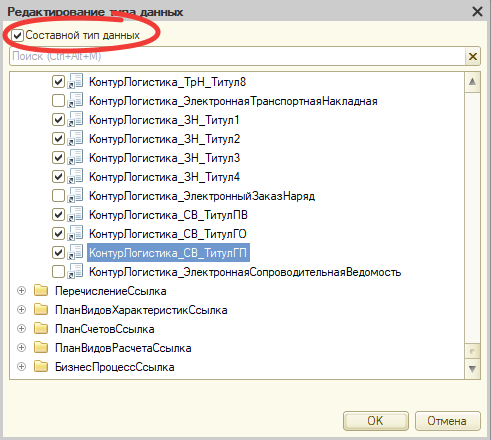Select КонтурЛогистика_ЗН_Титул1 list item

tap(164, 120)
